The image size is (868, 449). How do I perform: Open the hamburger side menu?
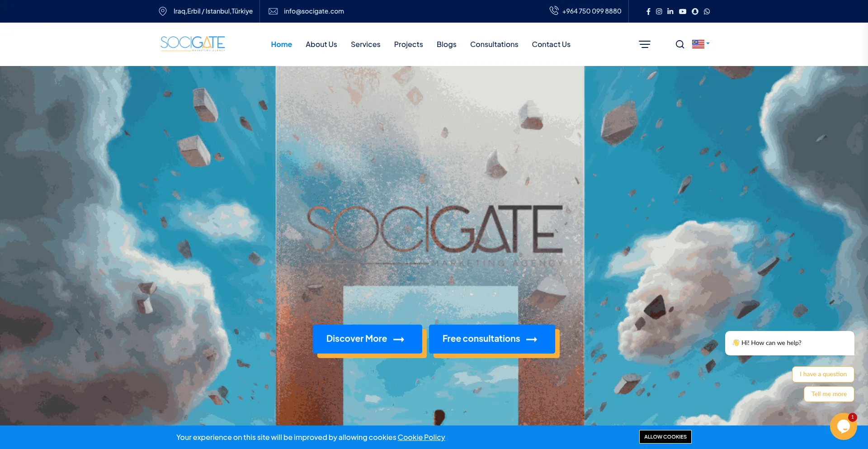(x=645, y=44)
